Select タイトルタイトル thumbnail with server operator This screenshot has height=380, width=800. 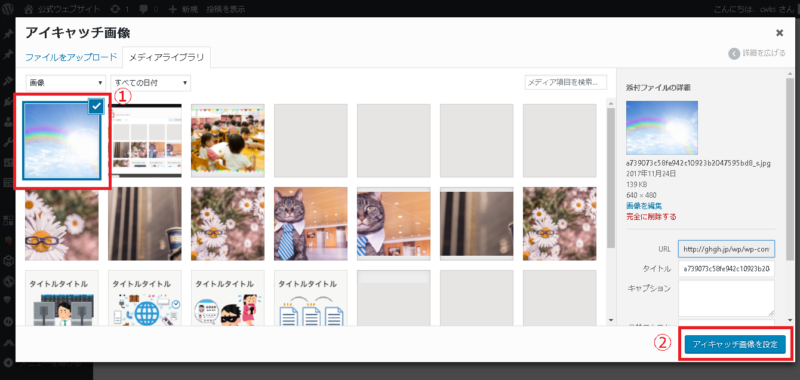62,298
